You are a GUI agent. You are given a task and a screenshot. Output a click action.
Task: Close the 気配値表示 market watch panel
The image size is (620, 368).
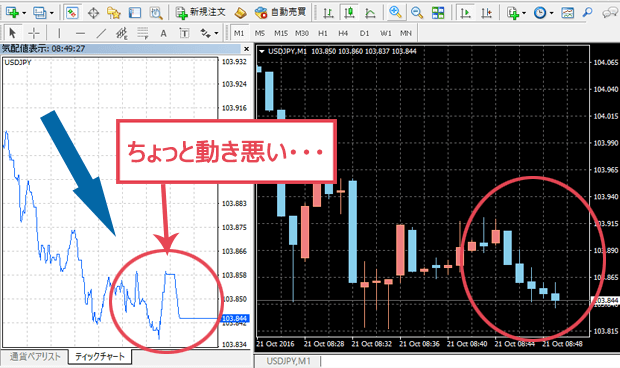pos(246,49)
